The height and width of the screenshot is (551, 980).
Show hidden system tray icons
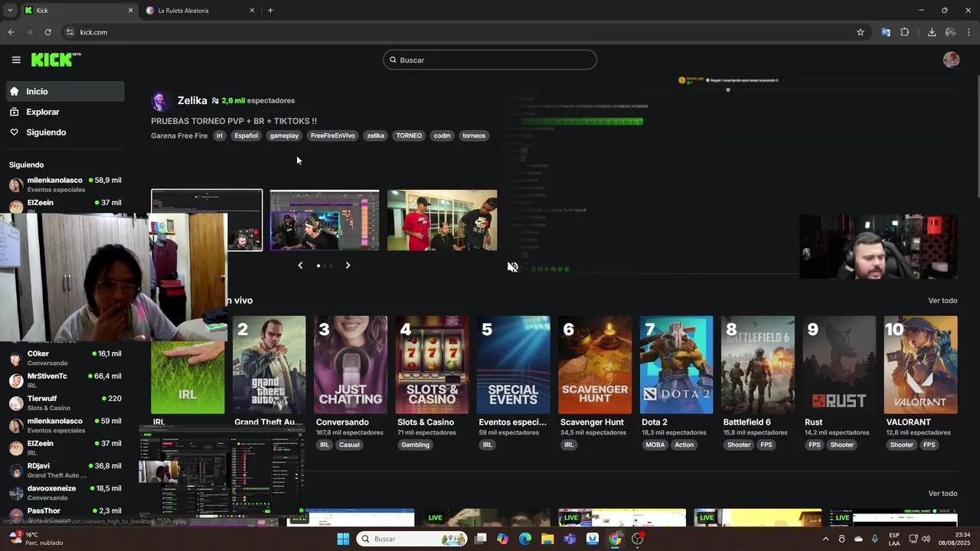(825, 539)
